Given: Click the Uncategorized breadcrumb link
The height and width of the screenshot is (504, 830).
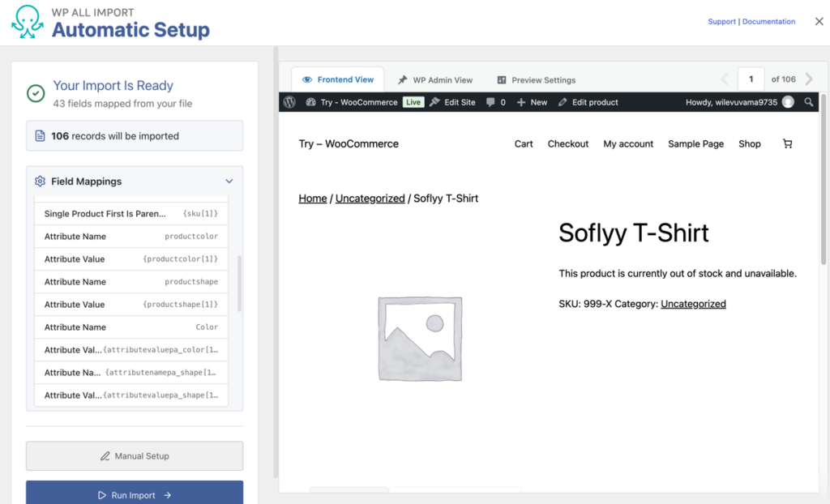Looking at the screenshot, I should point(370,199).
